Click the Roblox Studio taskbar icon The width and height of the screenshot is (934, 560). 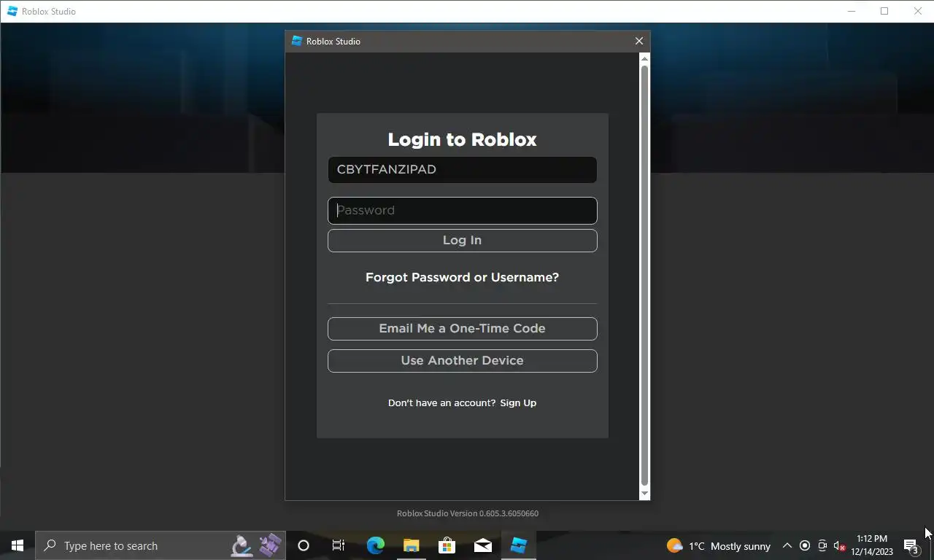click(x=518, y=545)
